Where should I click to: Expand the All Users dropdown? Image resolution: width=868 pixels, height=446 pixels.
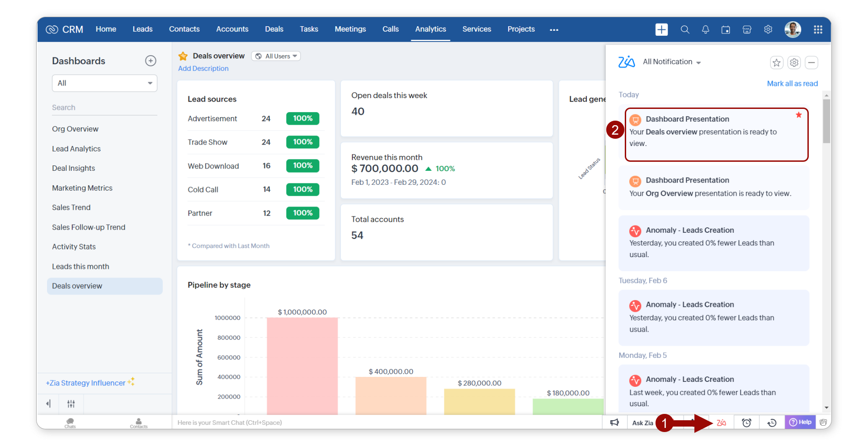pyautogui.click(x=276, y=56)
